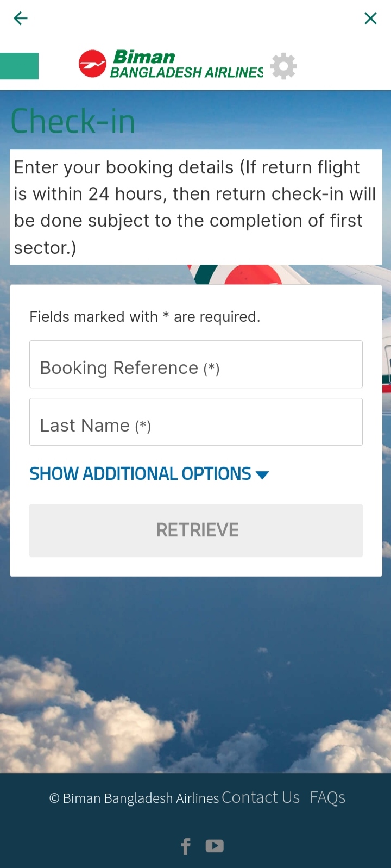
Task: Open settings via the gear icon
Action: click(x=283, y=66)
